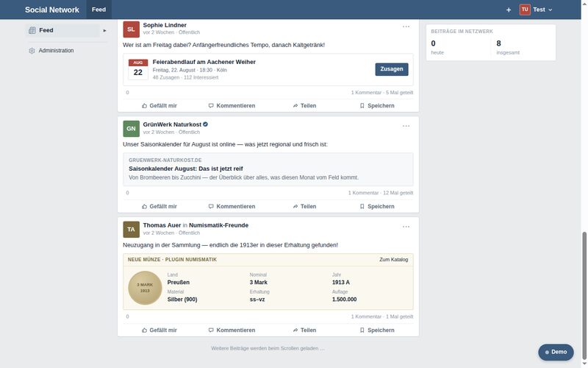Open the Saisonkalender August link preview
Viewport: 588px width, 368px height.
point(268,169)
